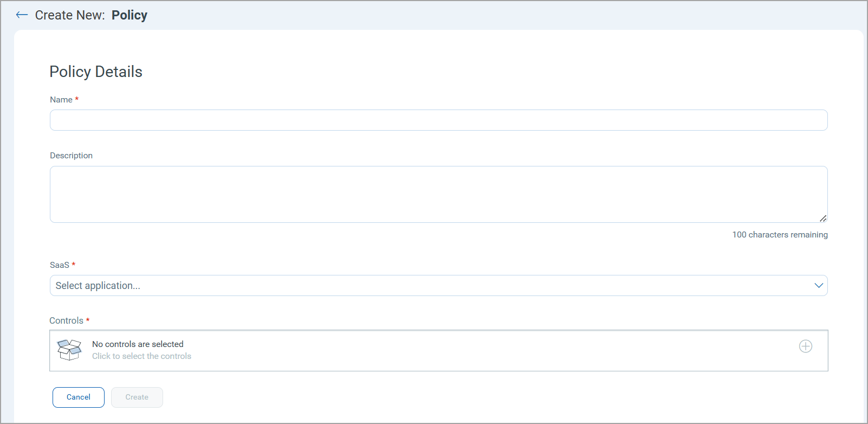Screen dimensions: 868x424
Task: Click the Controls field label
Action: 67,321
